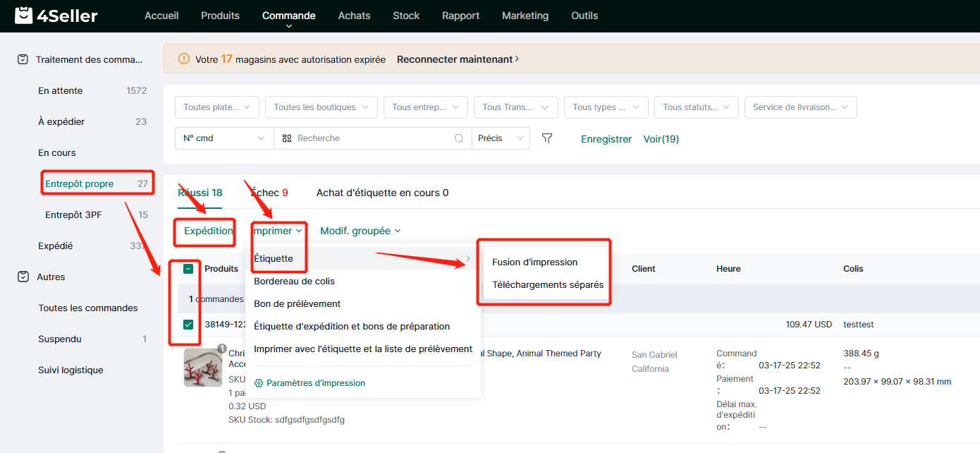Open the Service de livraison dropdown
This screenshot has width=980, height=453.
(801, 107)
